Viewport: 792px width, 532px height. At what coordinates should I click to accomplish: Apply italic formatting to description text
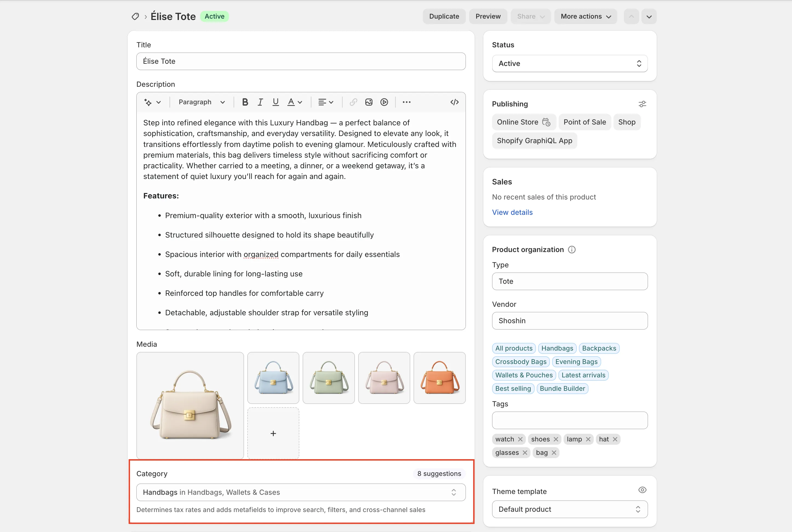point(260,102)
